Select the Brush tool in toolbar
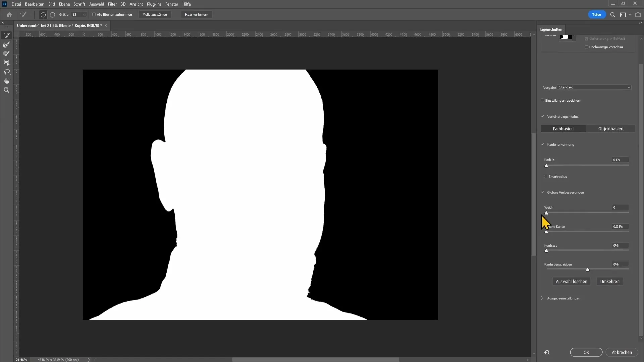Screen dimensions: 644x362 point(7,54)
